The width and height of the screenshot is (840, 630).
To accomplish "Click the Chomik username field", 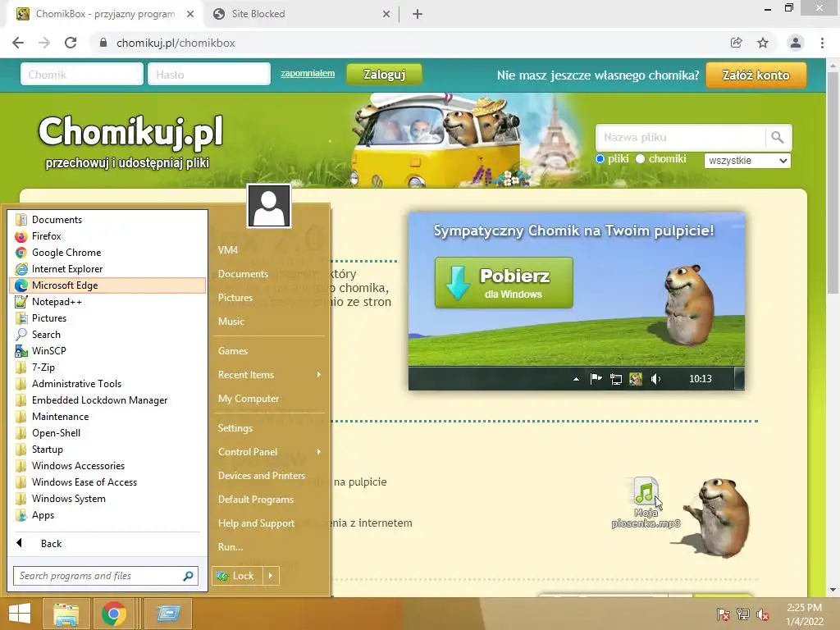I will pyautogui.click(x=82, y=75).
